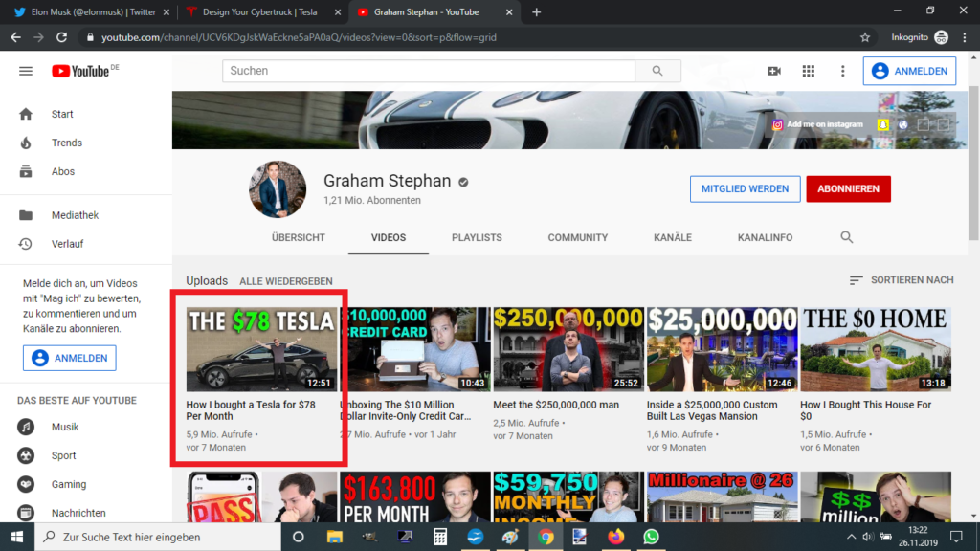Open new browser tab plus button
The width and height of the screenshot is (980, 551).
(x=536, y=11)
